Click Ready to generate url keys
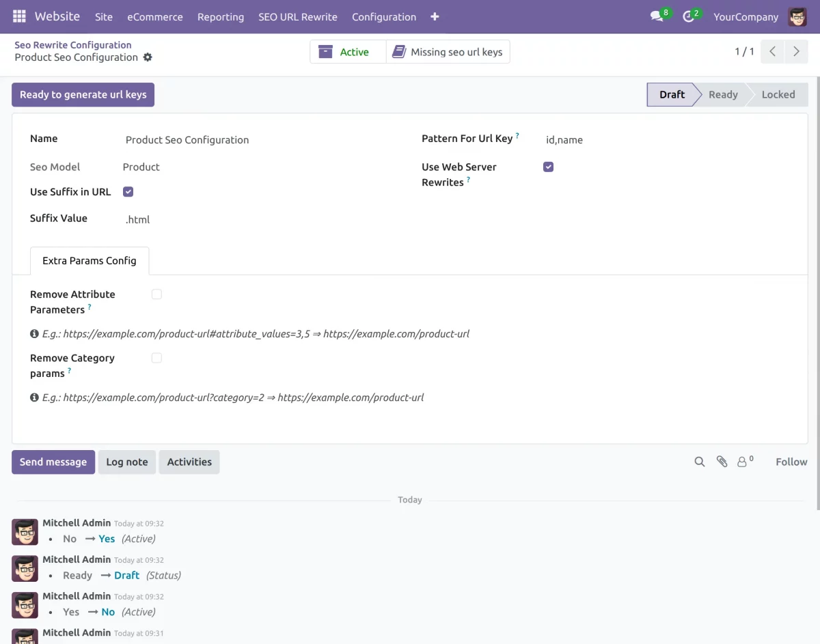 (x=82, y=94)
